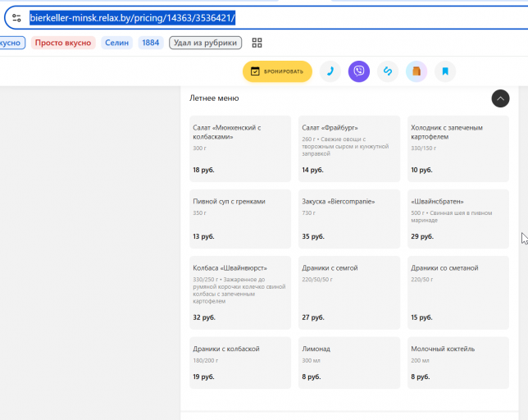The image size is (528, 420).
Task: Click the Колбаса «Швайнвюрст» card
Action: point(240,293)
